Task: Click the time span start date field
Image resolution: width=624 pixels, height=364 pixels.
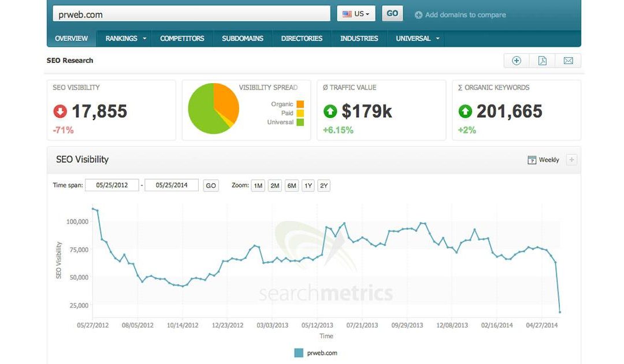Action: tap(112, 185)
